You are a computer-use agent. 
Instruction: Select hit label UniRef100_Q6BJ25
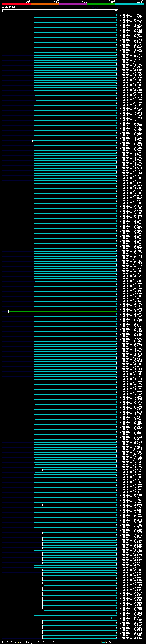tap(131, 347)
